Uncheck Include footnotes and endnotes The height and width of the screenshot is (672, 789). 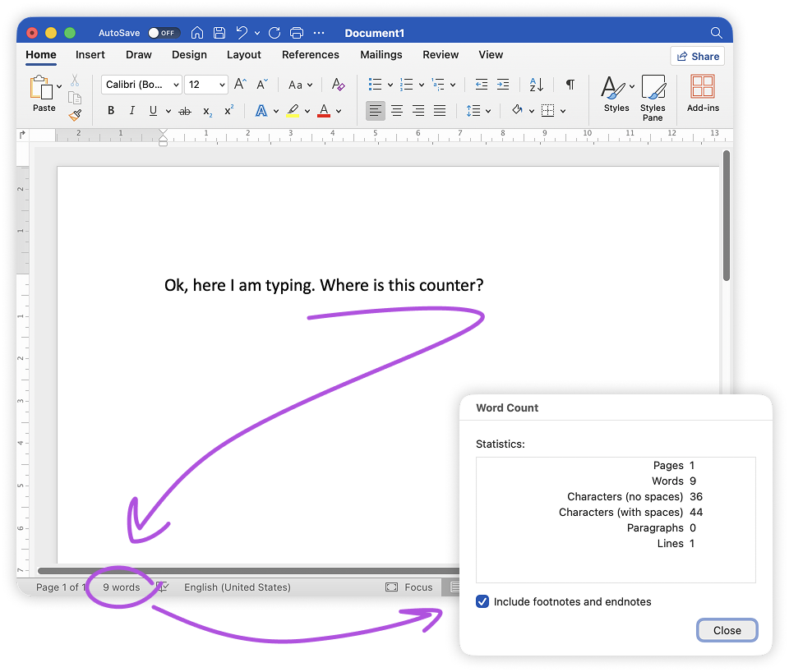coord(482,602)
